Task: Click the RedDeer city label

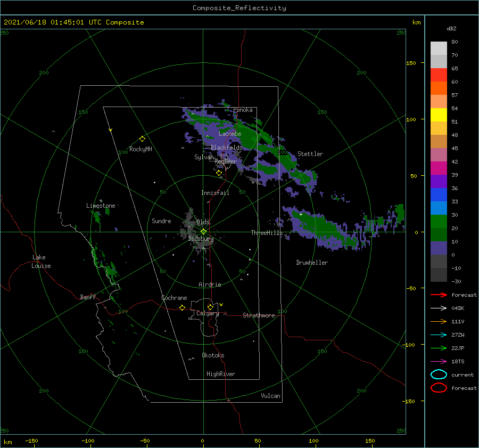Action: [x=226, y=161]
